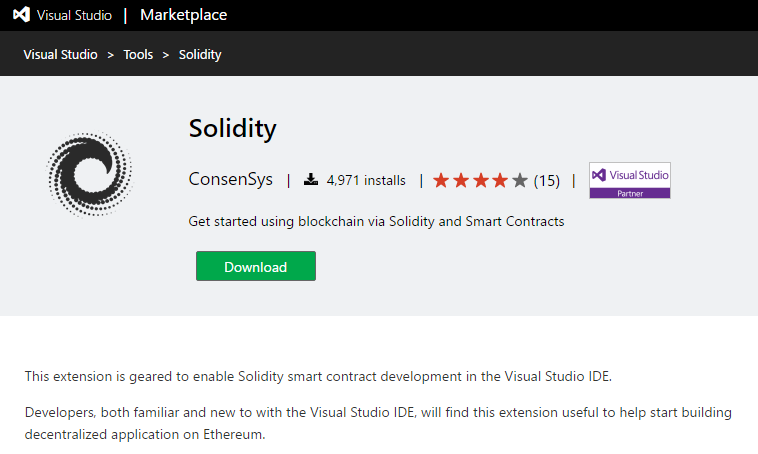Click the blockchain short description text
758x454 pixels.
click(x=376, y=221)
